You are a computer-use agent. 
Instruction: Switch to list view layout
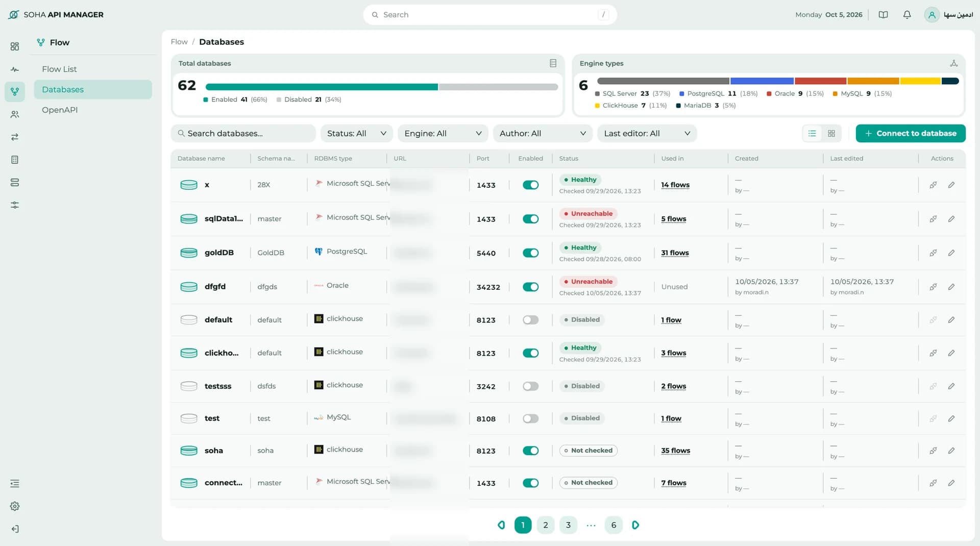[812, 134]
